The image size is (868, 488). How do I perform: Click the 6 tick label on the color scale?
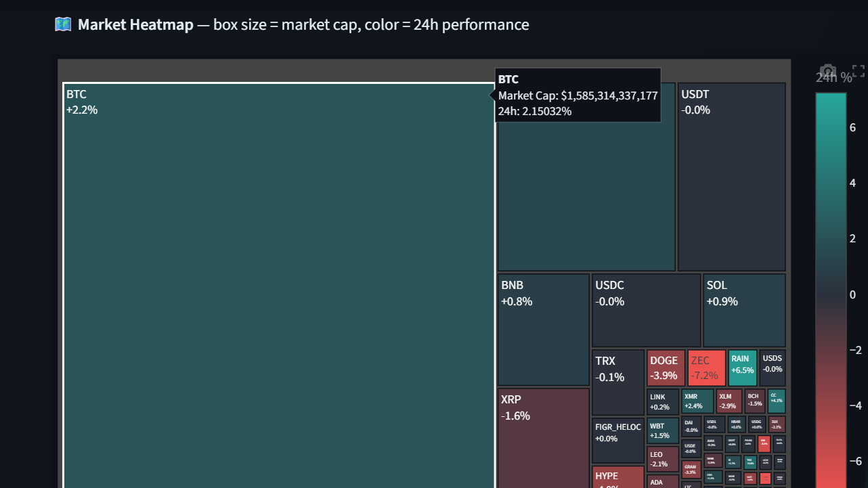click(x=852, y=127)
